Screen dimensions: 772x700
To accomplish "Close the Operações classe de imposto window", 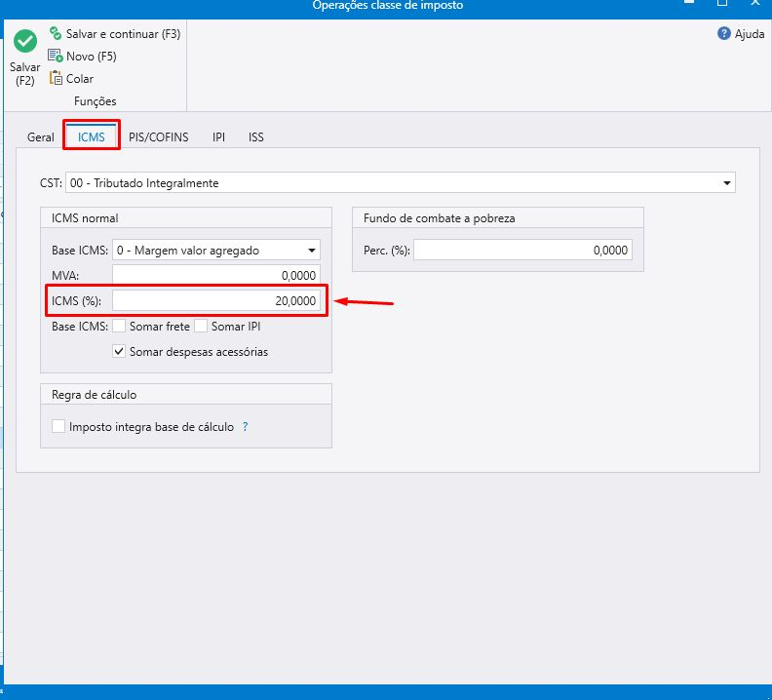I will [754, 5].
